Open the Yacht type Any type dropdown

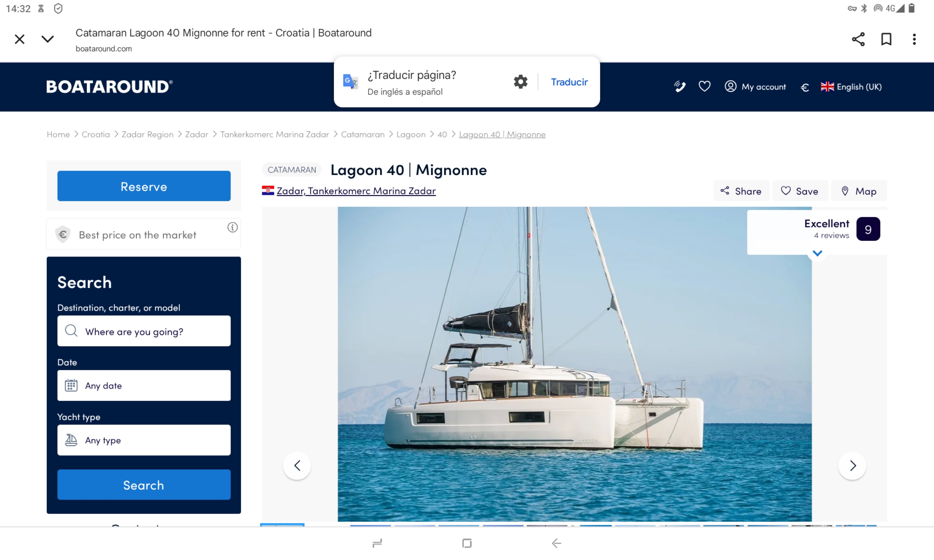(144, 440)
